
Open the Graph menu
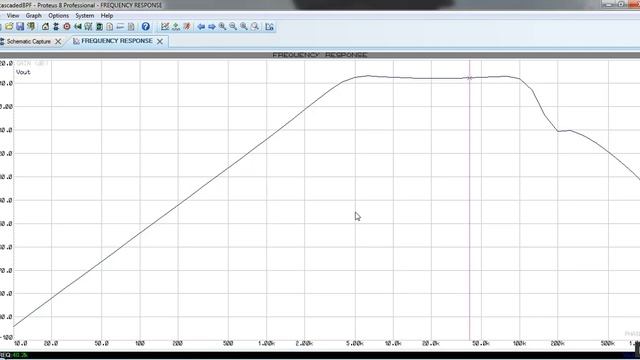pyautogui.click(x=33, y=16)
